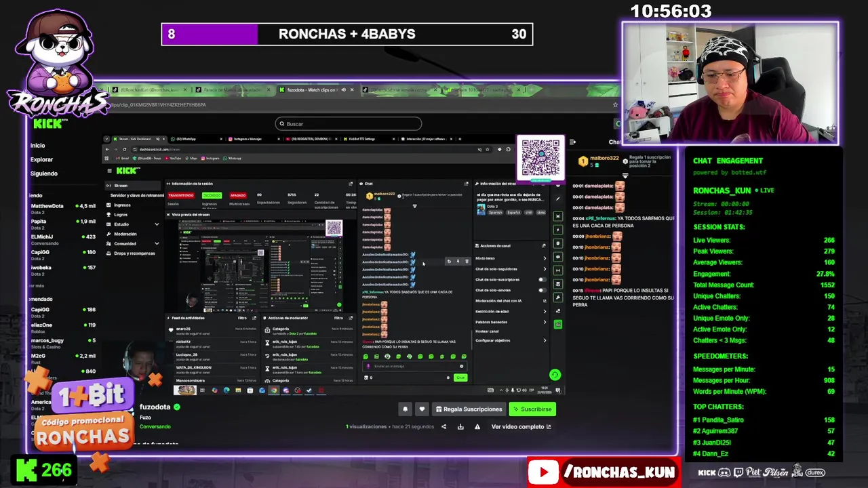Select Ingresos in the dashboard sidebar

122,205
